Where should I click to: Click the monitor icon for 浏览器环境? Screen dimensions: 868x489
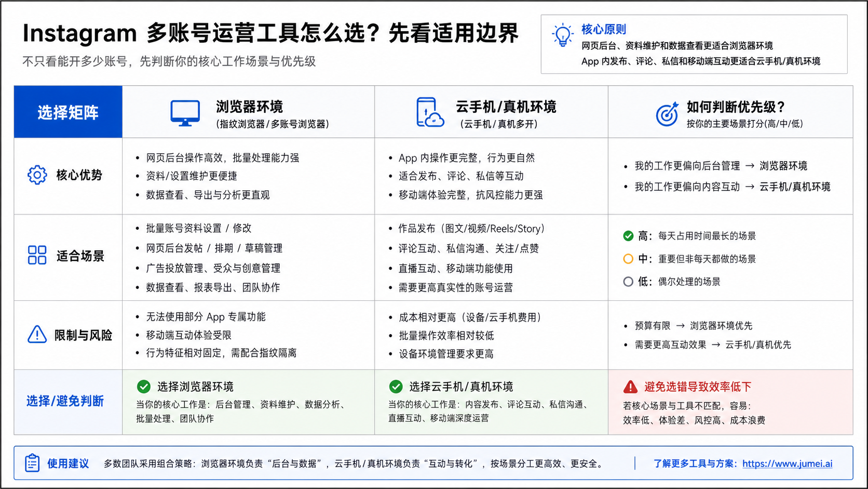pos(185,113)
